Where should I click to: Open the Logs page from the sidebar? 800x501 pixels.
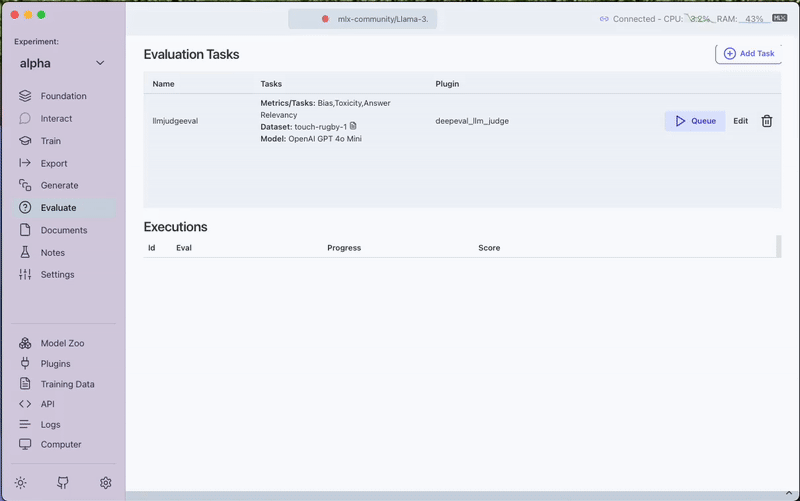50,424
